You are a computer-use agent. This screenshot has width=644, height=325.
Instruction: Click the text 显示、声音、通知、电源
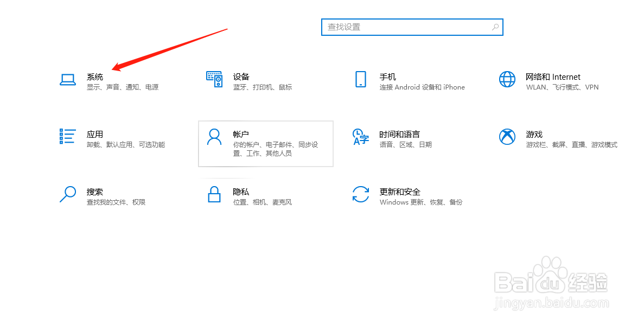(x=123, y=87)
